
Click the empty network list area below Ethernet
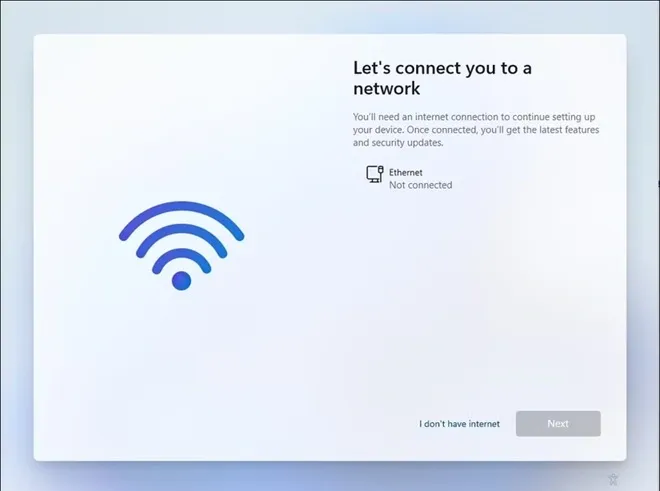pos(476,295)
